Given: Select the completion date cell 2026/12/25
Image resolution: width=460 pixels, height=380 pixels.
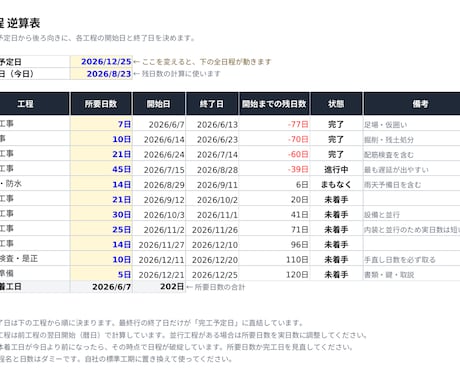Looking at the screenshot, I should [101, 62].
